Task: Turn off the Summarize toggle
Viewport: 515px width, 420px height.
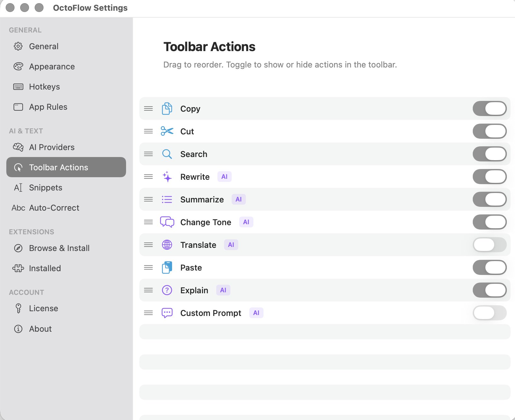Action: click(x=489, y=199)
